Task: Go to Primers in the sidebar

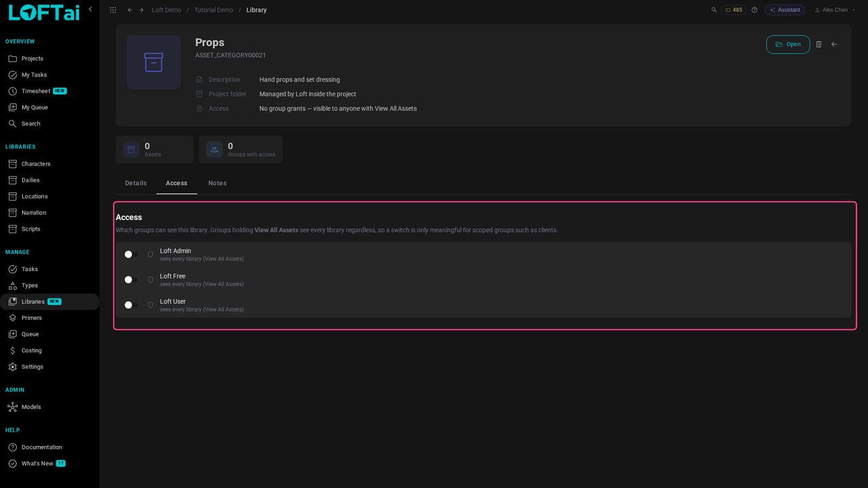Action: tap(50, 318)
